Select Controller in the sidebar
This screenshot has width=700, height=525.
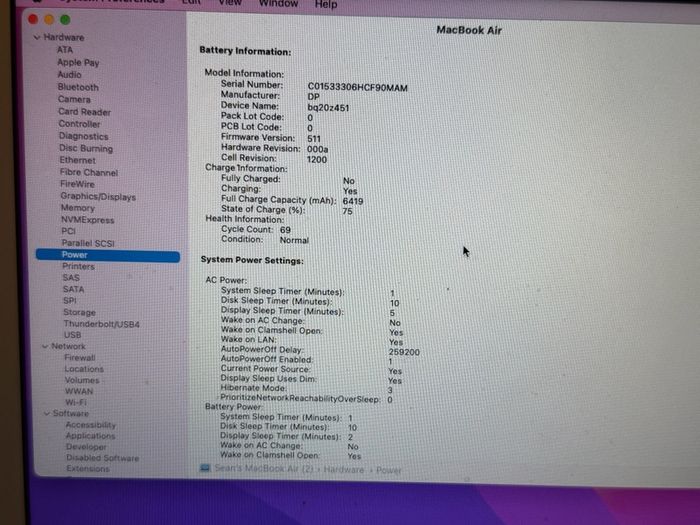click(x=79, y=124)
